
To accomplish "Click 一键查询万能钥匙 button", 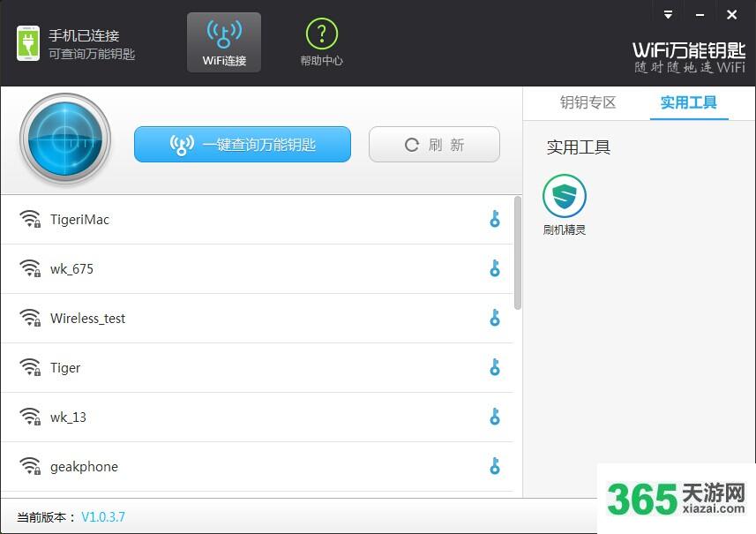I will 243,144.
